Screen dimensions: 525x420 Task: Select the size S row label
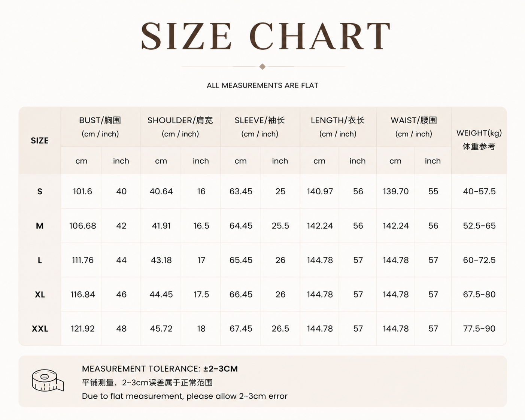(40, 191)
